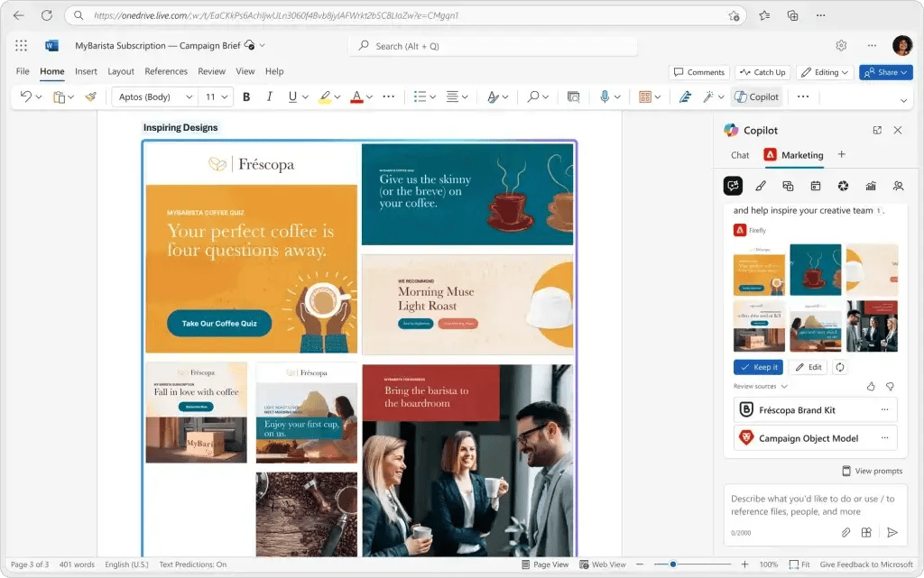Screen dimensions: 924x578
Task: Click the regenerate icon beside Edit
Action: pyautogui.click(x=840, y=367)
